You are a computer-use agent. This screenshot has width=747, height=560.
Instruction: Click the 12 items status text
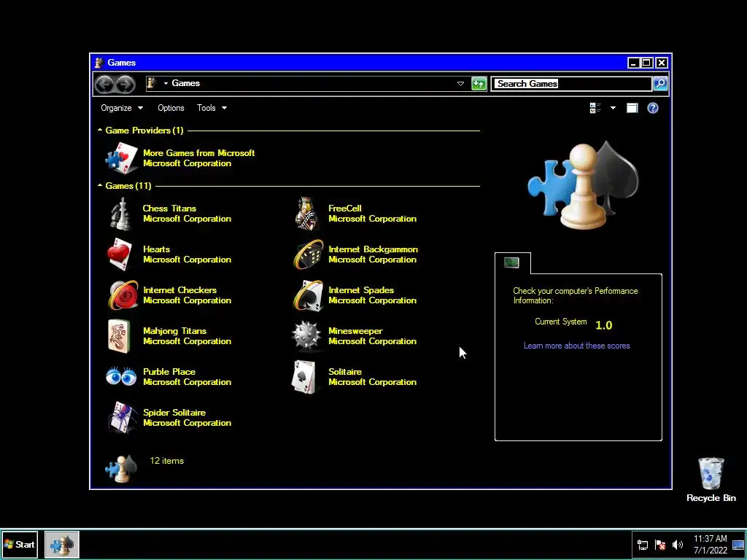point(167,461)
